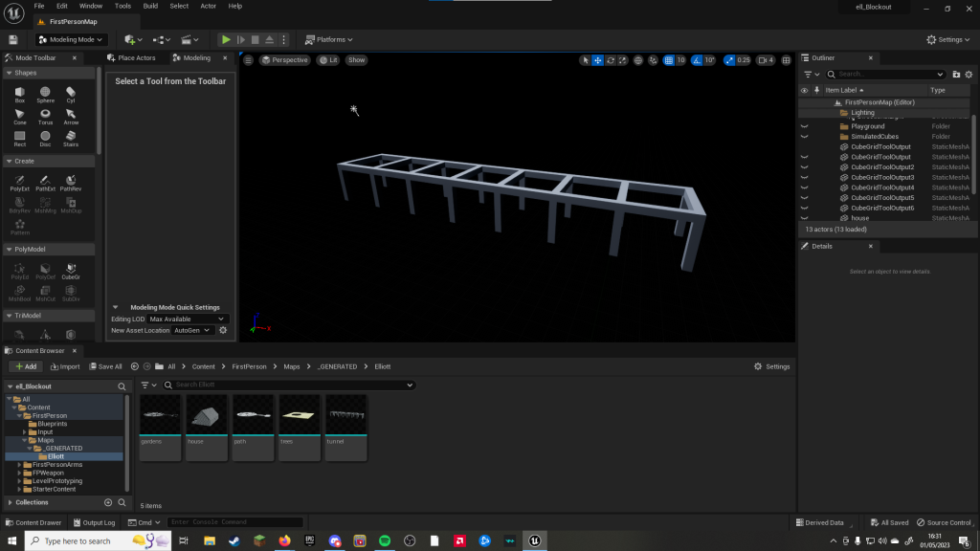This screenshot has width=980, height=551.
Task: Toggle visibility of Playground folder
Action: point(804,126)
